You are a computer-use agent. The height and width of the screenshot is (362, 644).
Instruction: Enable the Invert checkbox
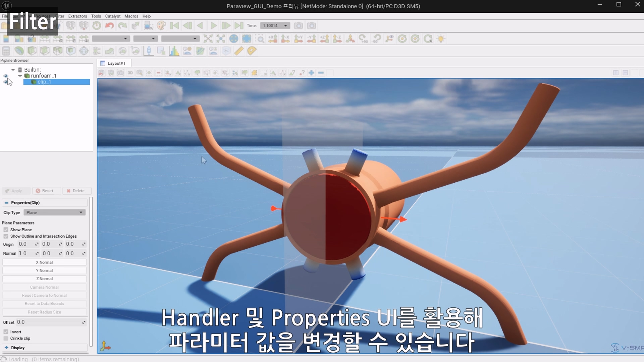pos(6,332)
